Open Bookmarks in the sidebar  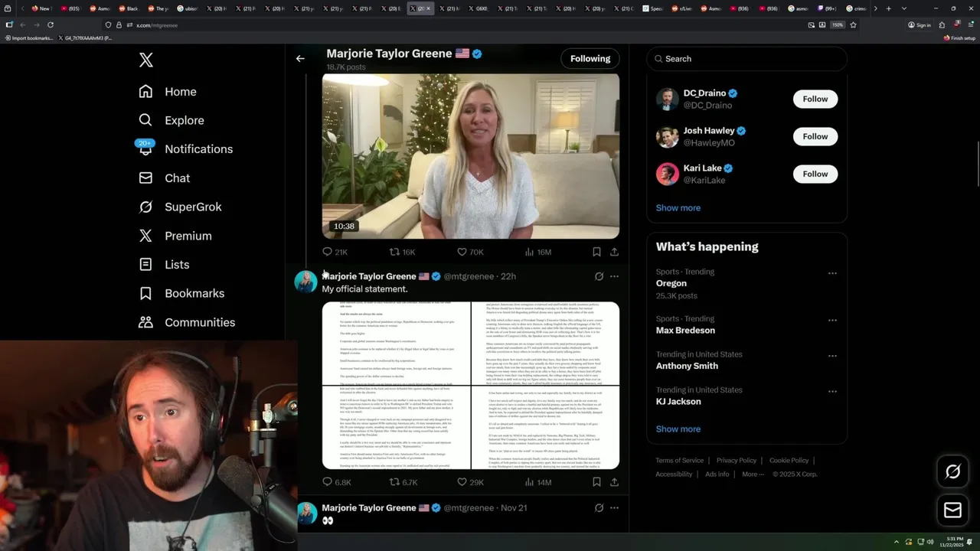coord(182,293)
